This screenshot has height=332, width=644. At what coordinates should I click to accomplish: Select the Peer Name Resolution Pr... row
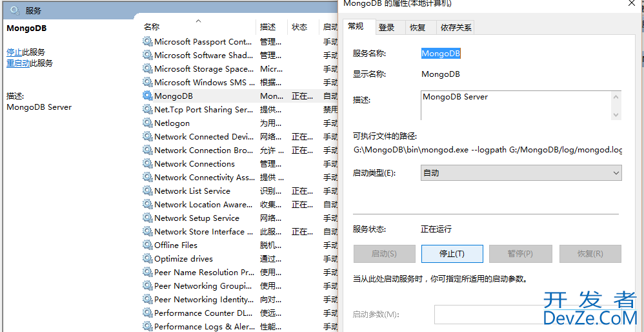point(240,272)
